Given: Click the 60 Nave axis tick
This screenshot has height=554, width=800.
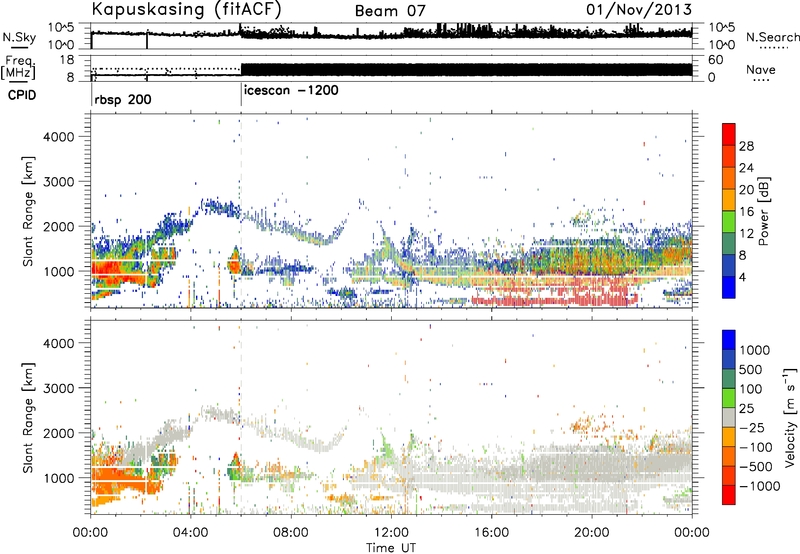Looking at the screenshot, I should coord(715,60).
